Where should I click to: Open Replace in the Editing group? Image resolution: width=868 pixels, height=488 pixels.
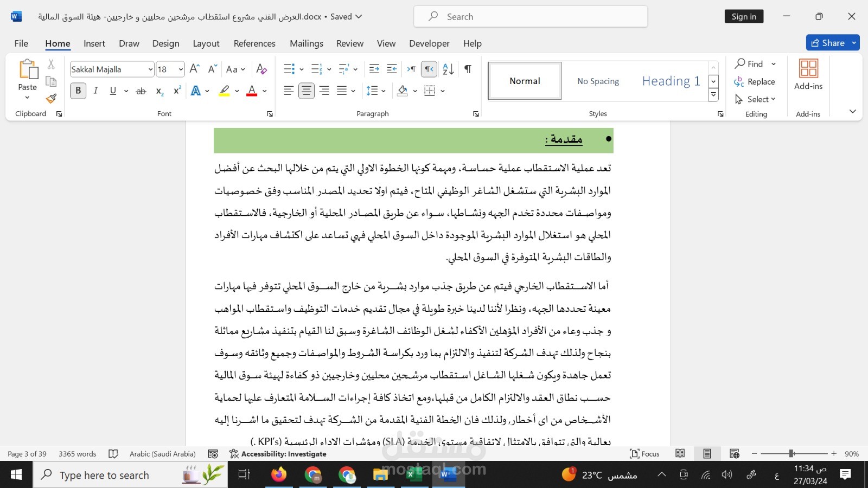[761, 81]
